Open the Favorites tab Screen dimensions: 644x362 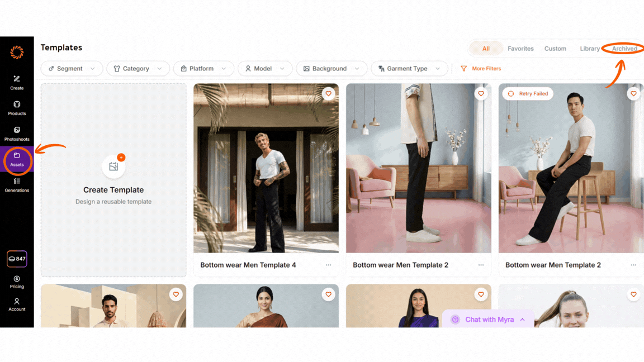point(520,49)
